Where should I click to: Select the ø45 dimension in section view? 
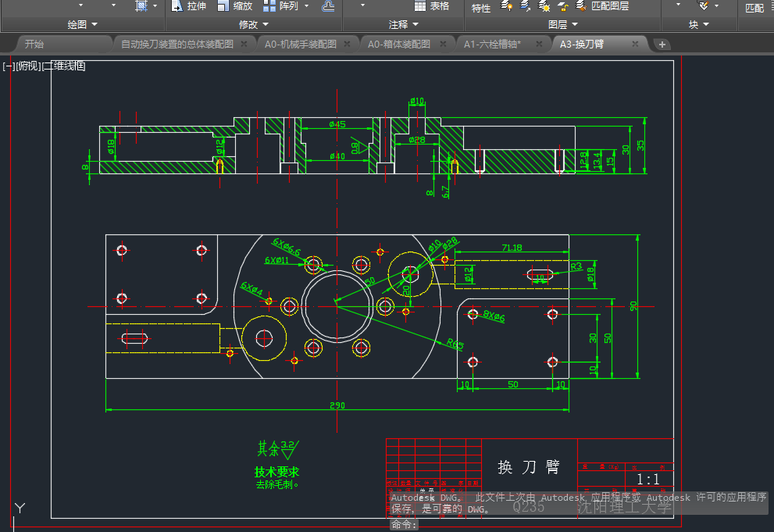(337, 124)
